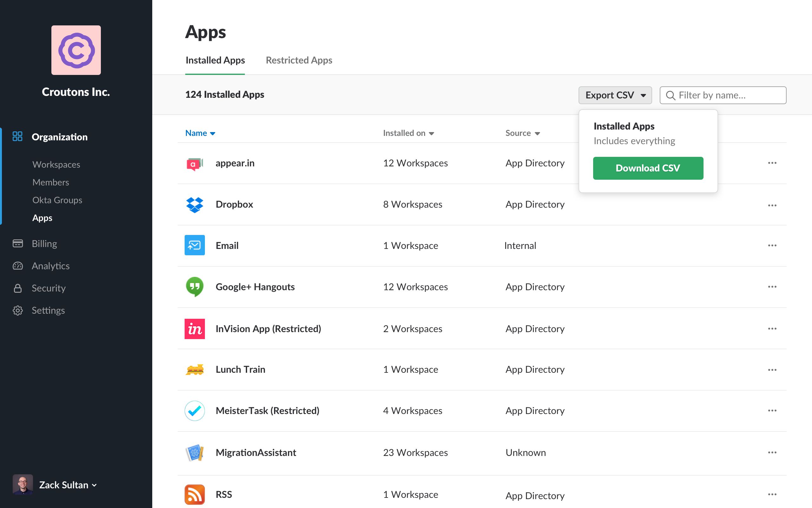Open RSS app name
The width and height of the screenshot is (812, 508).
224,494
